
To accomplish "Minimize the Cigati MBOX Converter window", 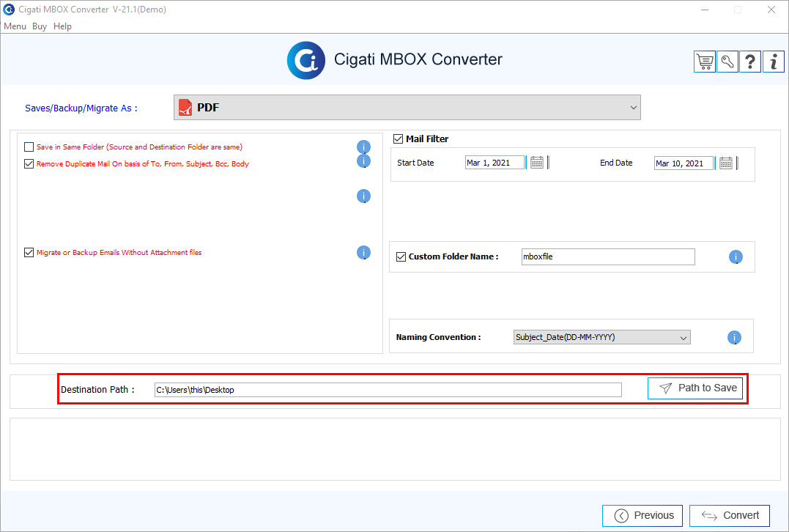I will point(705,10).
